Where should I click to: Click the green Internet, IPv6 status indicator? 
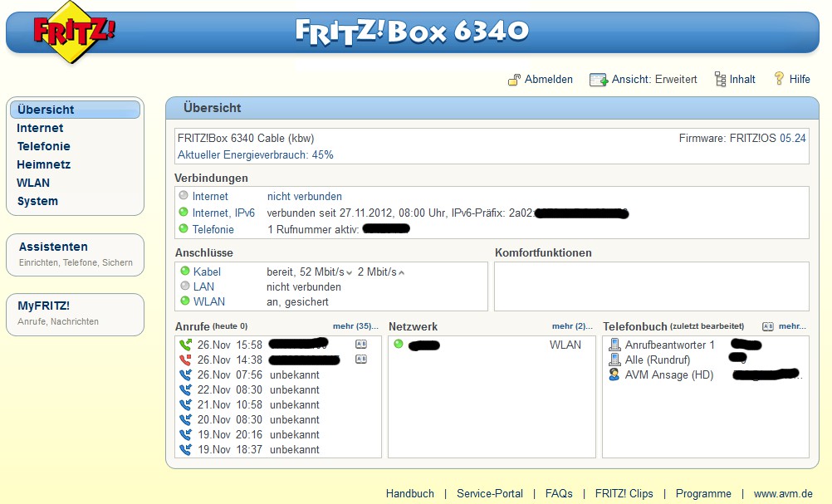click(184, 212)
